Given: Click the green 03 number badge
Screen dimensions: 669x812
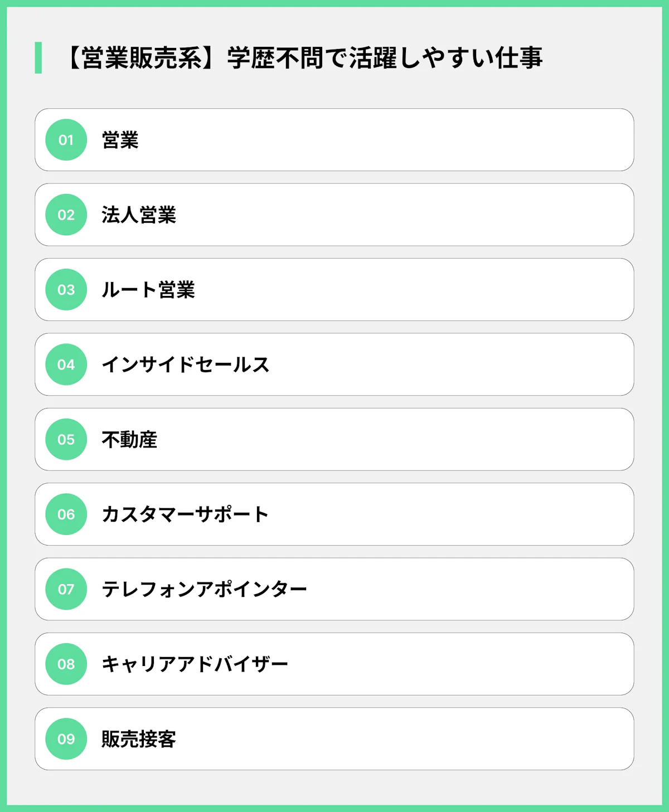Looking at the screenshot, I should point(66,290).
